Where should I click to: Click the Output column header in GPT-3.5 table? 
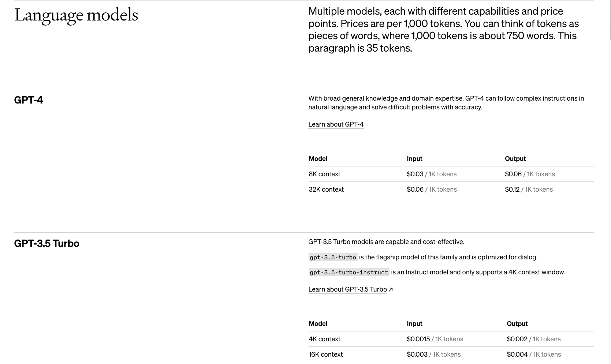(x=517, y=324)
